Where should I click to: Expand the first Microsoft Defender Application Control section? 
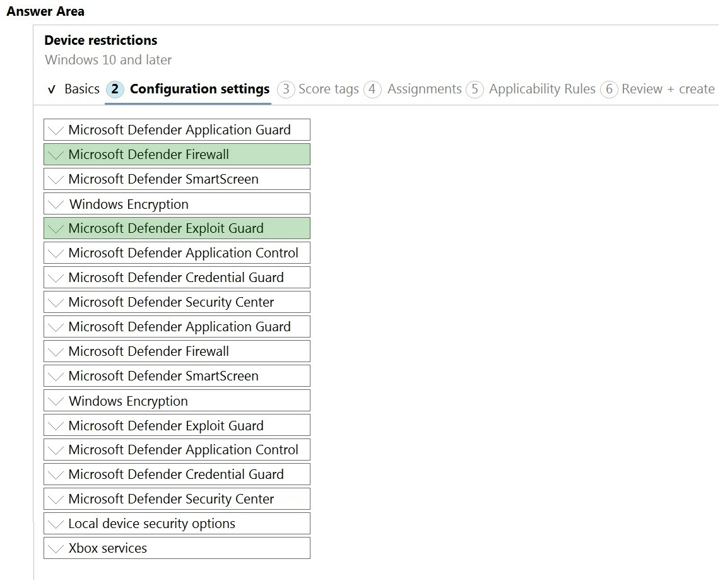pos(177,253)
